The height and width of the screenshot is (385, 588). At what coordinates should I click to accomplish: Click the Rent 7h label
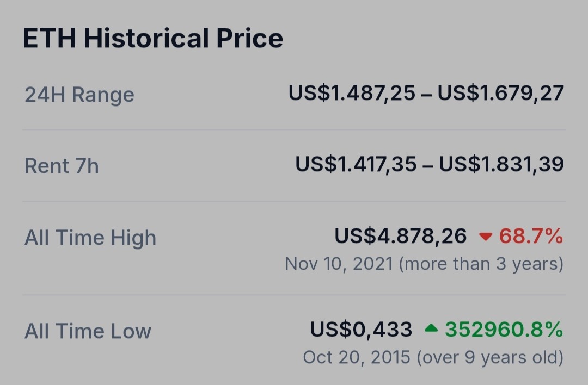[62, 166]
